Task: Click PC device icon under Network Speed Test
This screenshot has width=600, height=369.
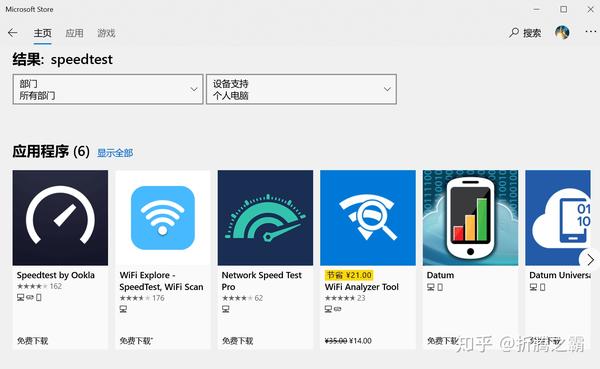Action: (226, 309)
